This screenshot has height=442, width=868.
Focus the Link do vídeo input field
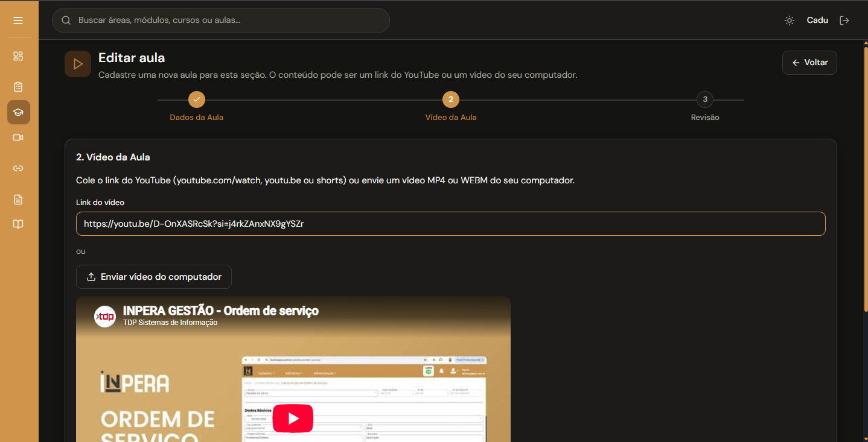click(451, 224)
